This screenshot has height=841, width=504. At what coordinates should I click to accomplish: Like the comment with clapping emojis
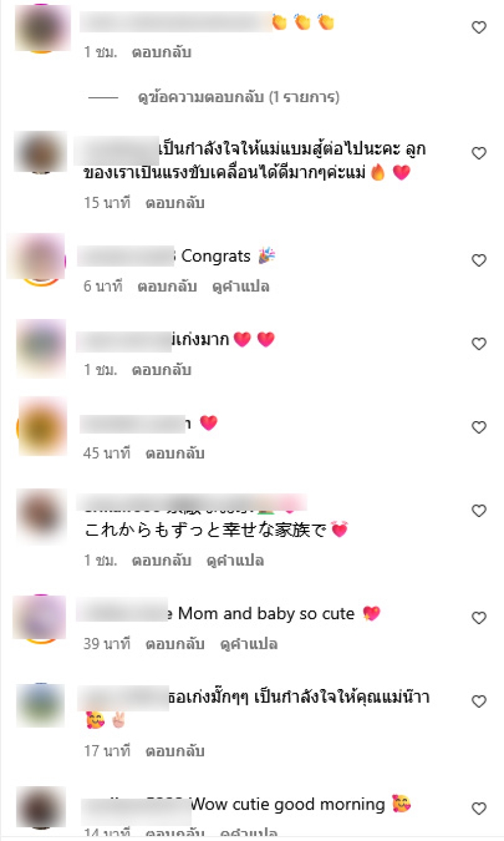pyautogui.click(x=479, y=27)
